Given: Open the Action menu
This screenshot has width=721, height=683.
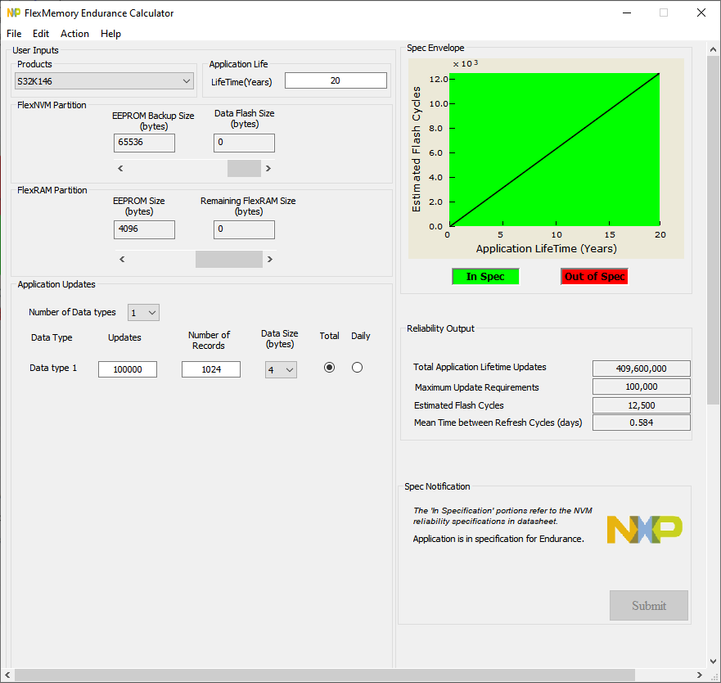Looking at the screenshot, I should coord(74,34).
